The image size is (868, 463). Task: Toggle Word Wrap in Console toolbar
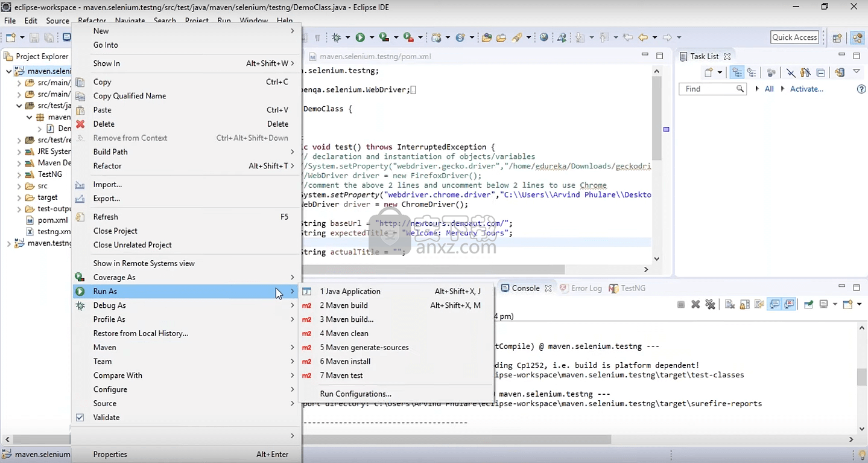click(759, 304)
